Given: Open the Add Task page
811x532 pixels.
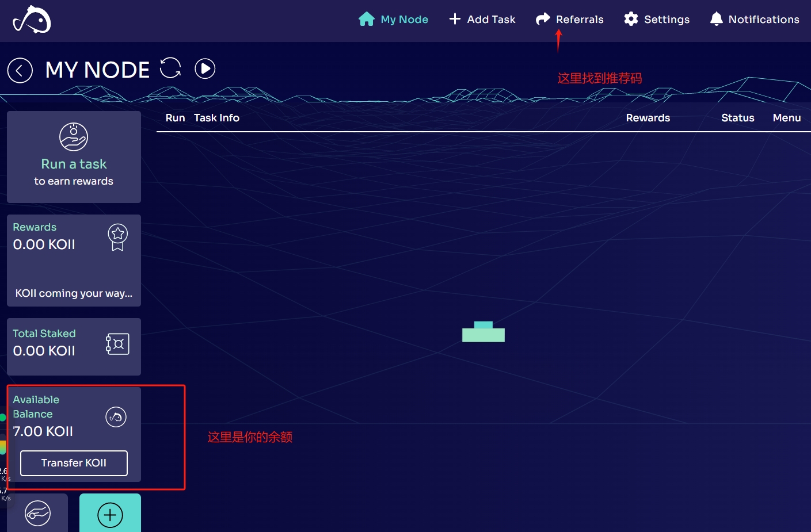Looking at the screenshot, I should click(x=482, y=19).
